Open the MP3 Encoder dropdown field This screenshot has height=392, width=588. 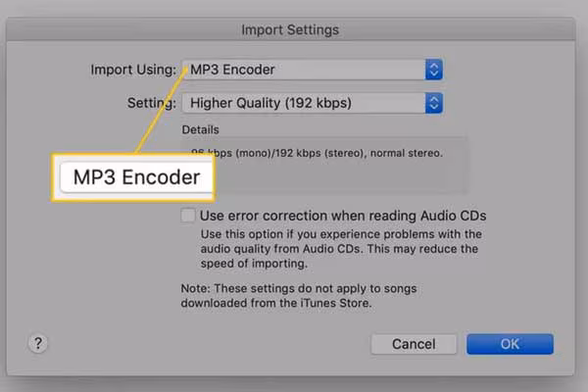point(304,70)
